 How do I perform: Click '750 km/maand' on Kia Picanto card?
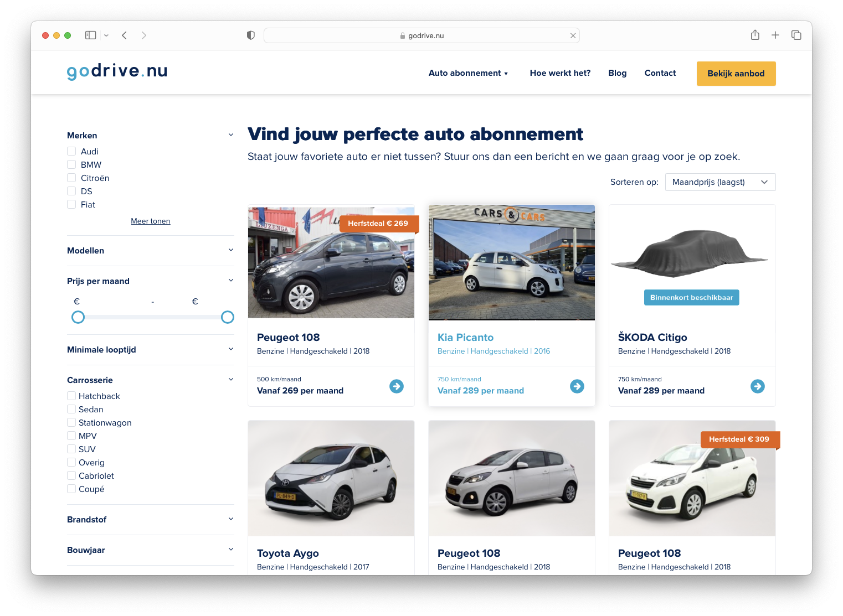click(x=459, y=379)
